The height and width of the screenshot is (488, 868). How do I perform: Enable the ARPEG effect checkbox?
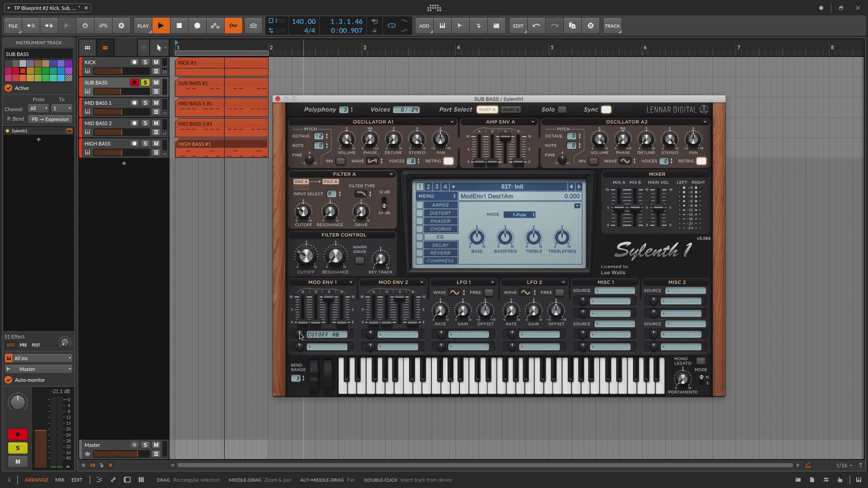click(420, 205)
